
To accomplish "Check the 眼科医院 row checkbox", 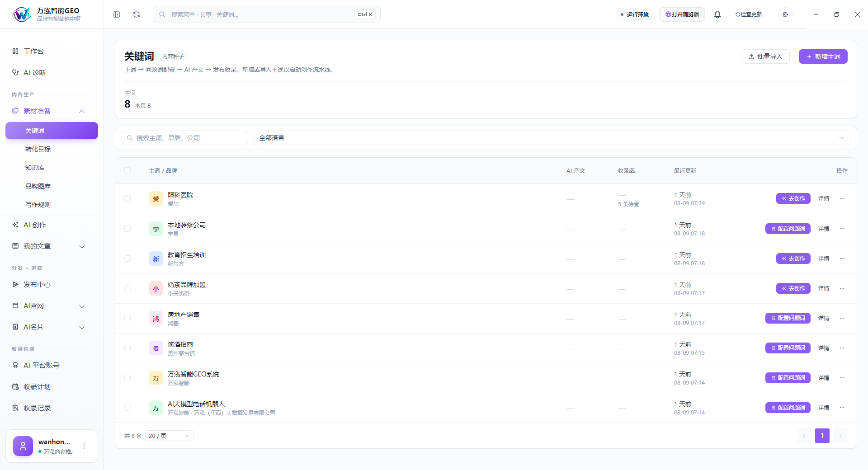I will (127, 198).
